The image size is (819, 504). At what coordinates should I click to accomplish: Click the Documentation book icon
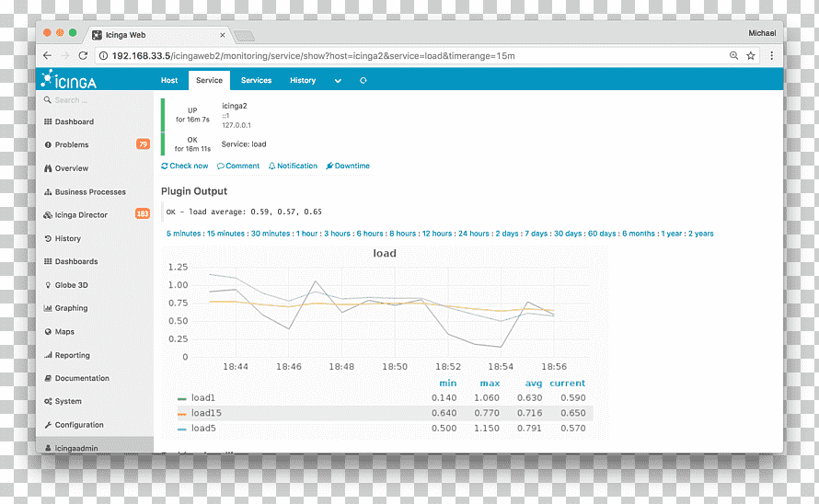(48, 378)
